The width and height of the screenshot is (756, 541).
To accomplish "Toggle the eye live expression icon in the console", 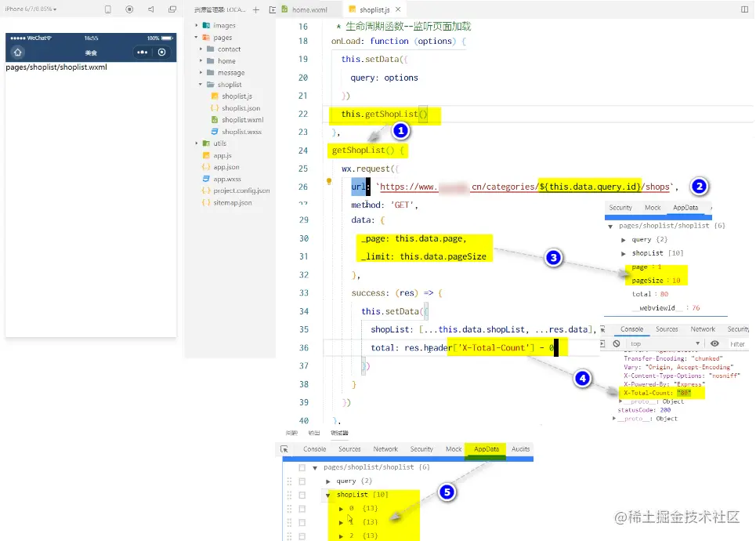I will [x=714, y=343].
